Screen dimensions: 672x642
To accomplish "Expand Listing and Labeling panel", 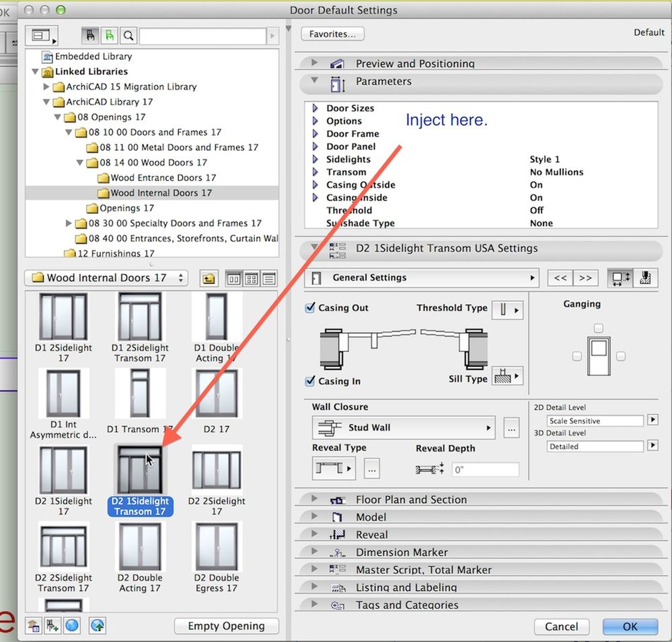I will [315, 586].
